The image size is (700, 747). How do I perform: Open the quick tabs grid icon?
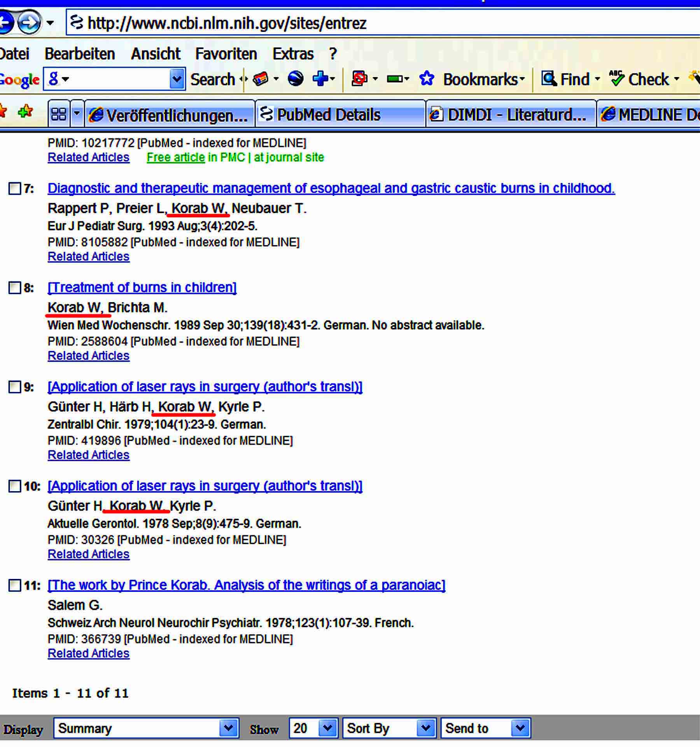coord(59,114)
